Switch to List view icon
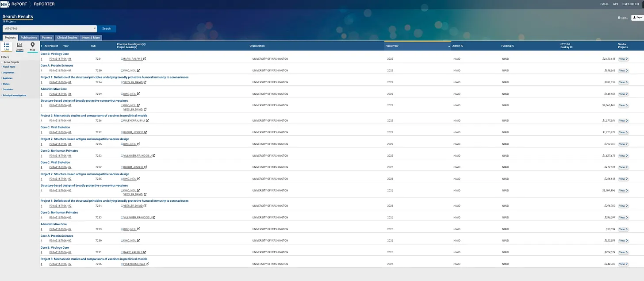 coord(7,45)
